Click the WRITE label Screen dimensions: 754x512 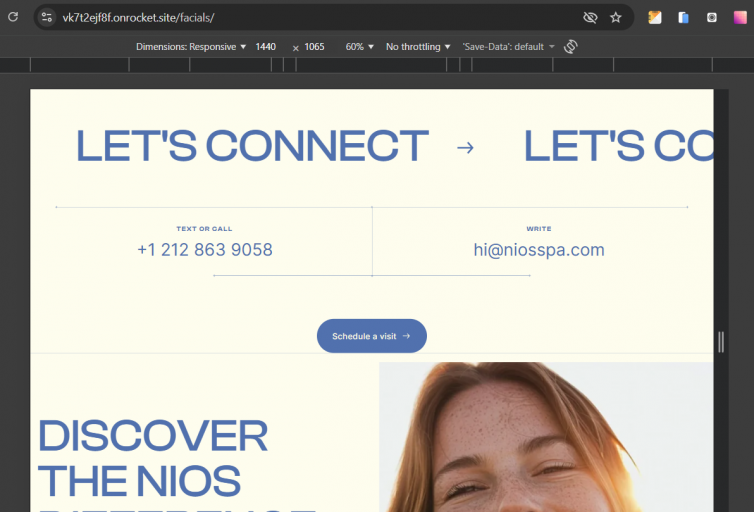[539, 229]
